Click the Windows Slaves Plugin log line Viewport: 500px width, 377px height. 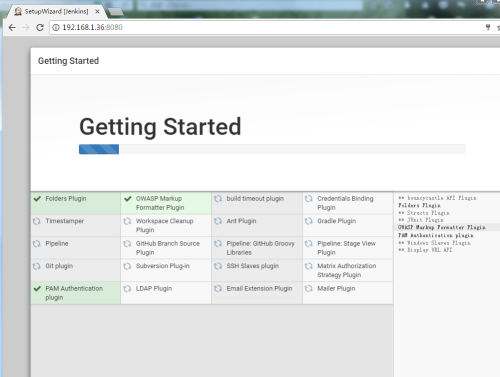tap(434, 243)
